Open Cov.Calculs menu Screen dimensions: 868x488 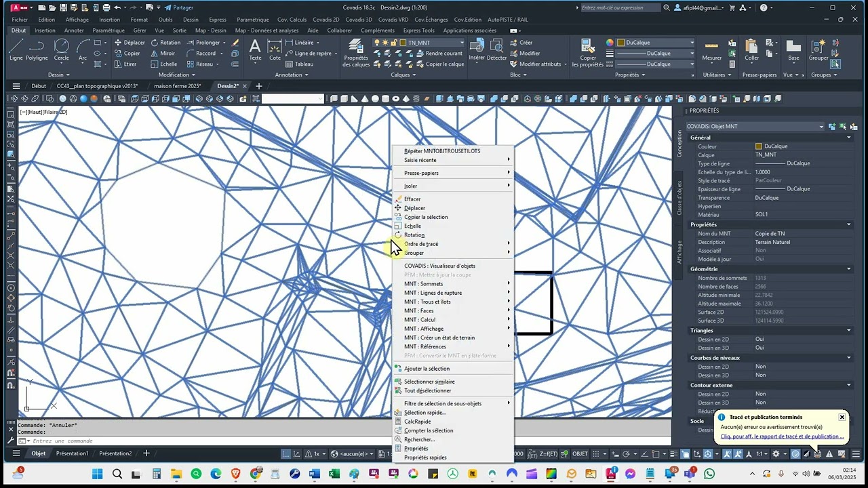293,20
